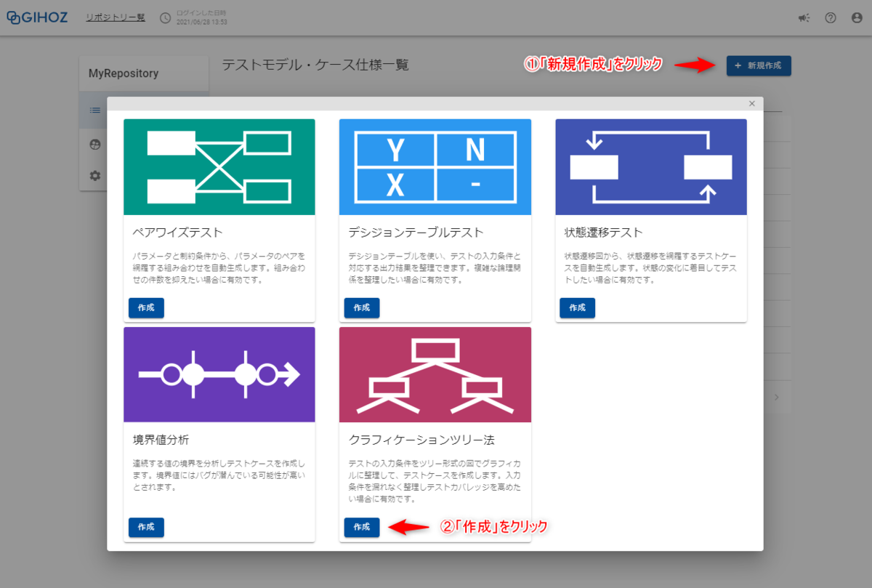Select the test model list icon in sidebar

[x=94, y=110]
